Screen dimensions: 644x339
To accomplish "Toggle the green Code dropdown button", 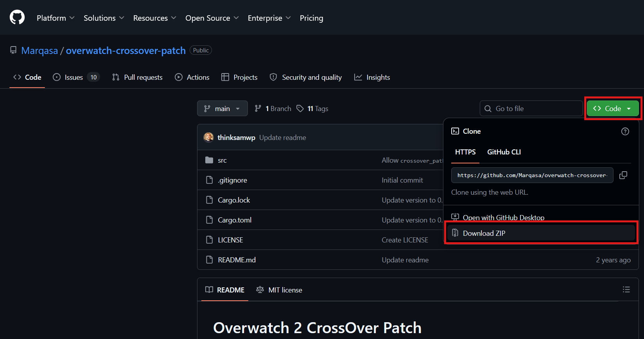I will click(x=613, y=108).
